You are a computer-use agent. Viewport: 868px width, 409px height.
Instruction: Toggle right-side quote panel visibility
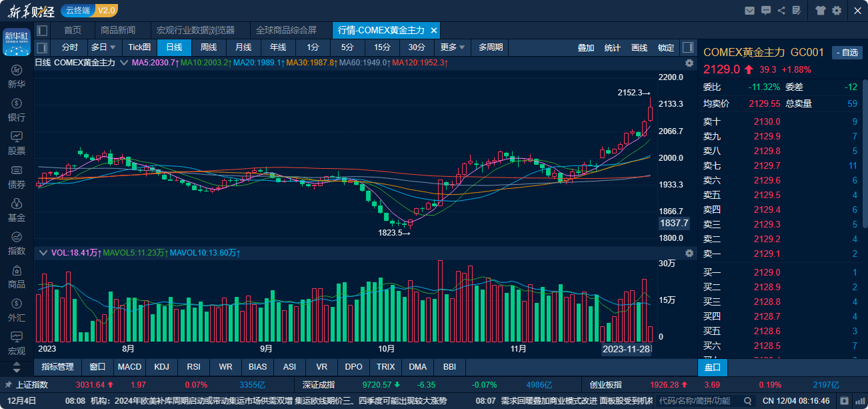tap(688, 47)
